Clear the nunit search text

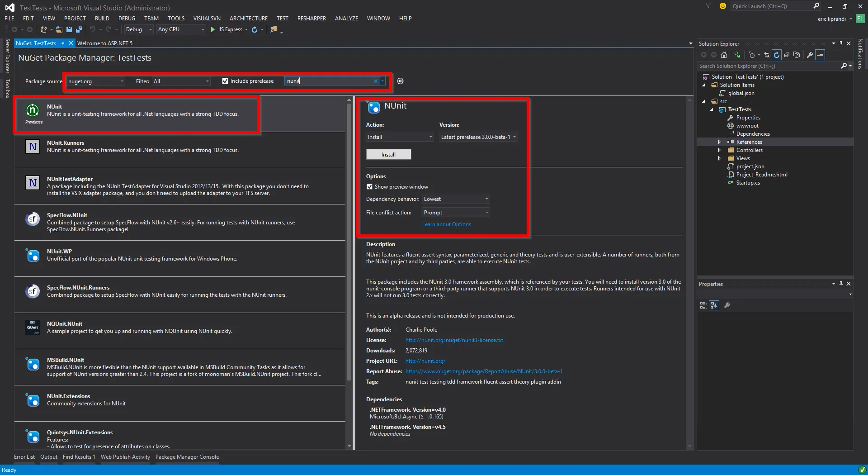click(x=375, y=81)
